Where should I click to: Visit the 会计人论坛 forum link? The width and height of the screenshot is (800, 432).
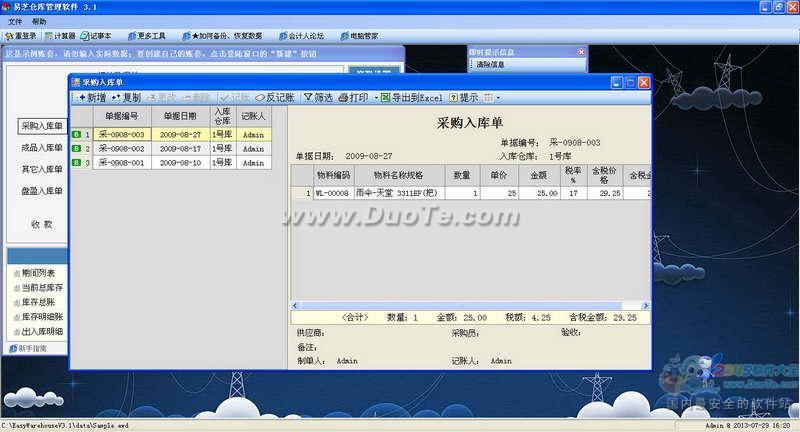coord(302,36)
